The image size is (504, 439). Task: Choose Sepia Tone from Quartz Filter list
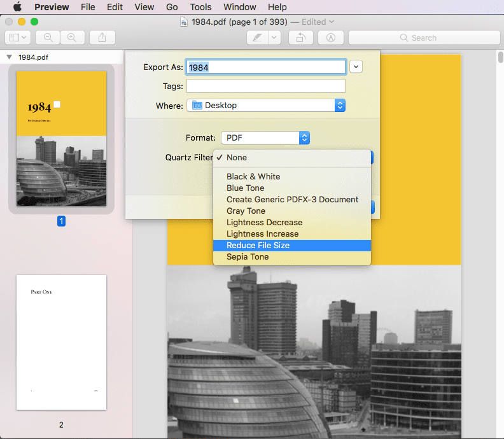tap(248, 257)
